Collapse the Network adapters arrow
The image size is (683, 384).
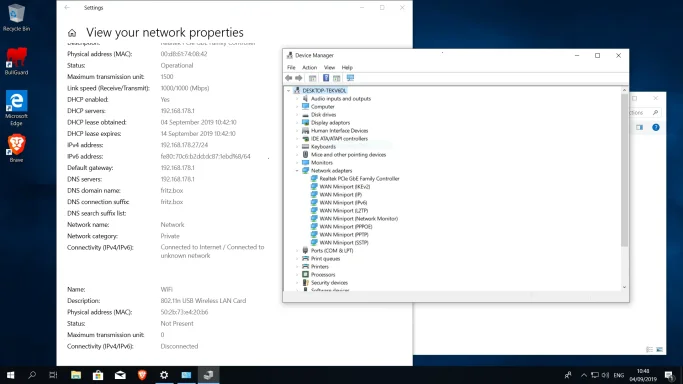click(298, 171)
